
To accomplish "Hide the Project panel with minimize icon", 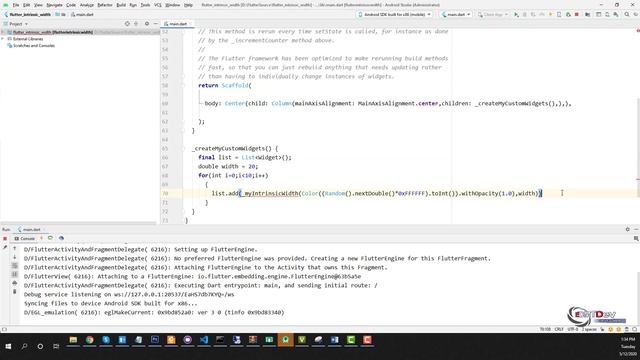I will (156, 24).
